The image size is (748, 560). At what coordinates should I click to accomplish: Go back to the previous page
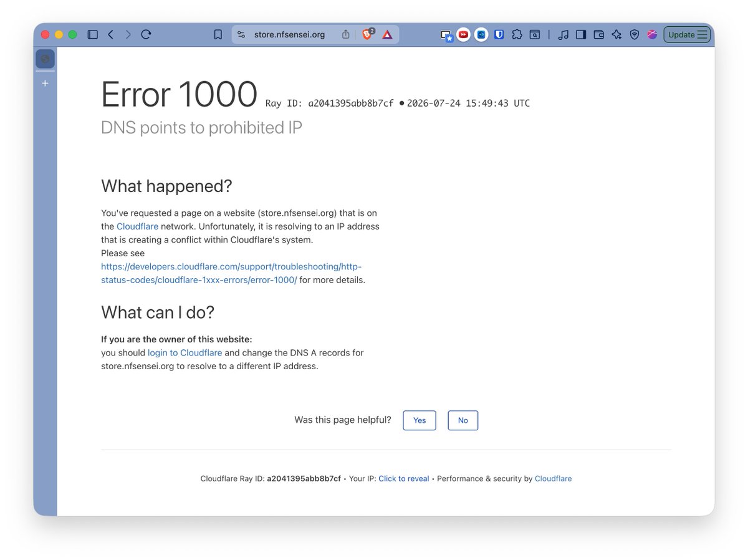click(111, 35)
